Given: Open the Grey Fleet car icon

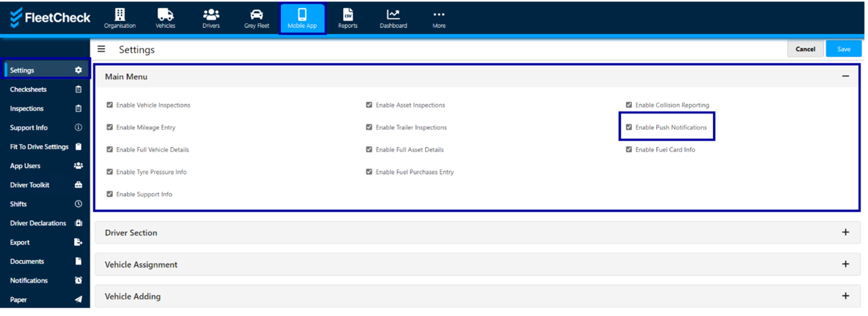Looking at the screenshot, I should pyautogui.click(x=257, y=15).
